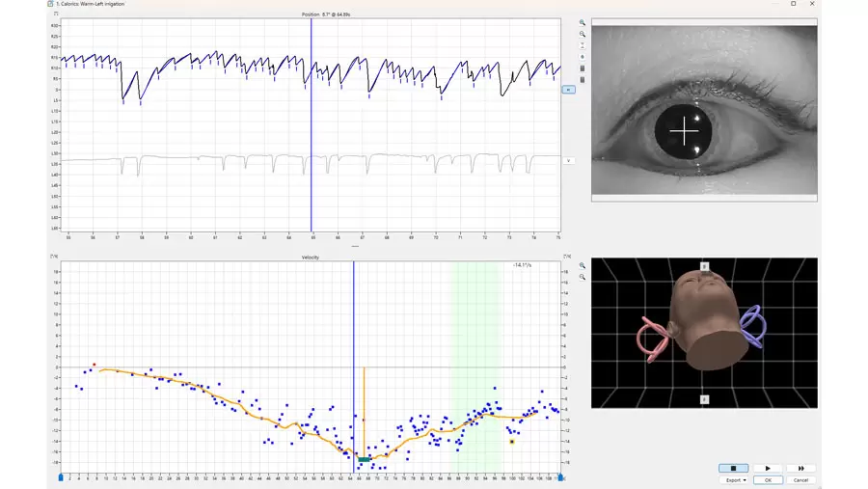Click zoom in icon beside position graph

pyautogui.click(x=583, y=22)
